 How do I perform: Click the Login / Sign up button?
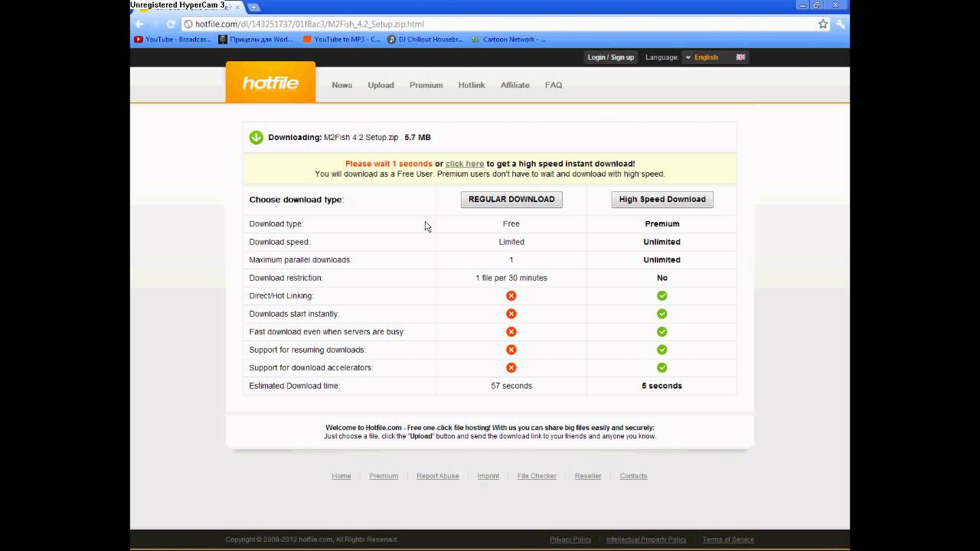pos(610,57)
